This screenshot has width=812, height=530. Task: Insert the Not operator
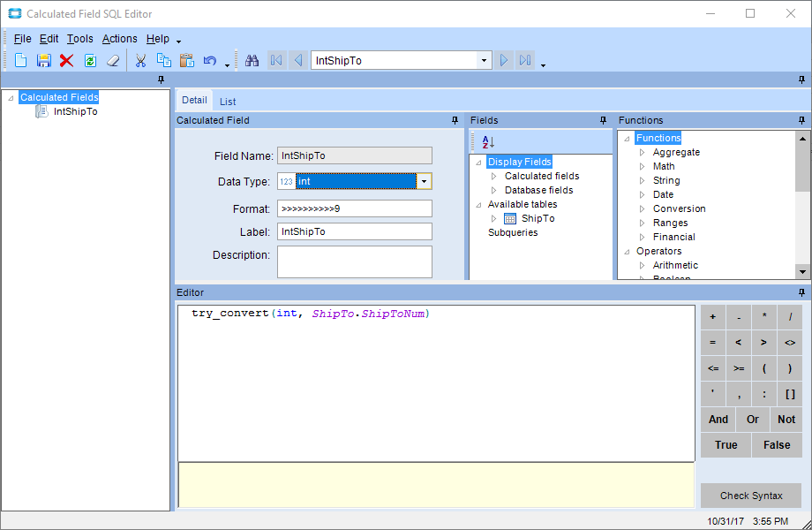(786, 420)
